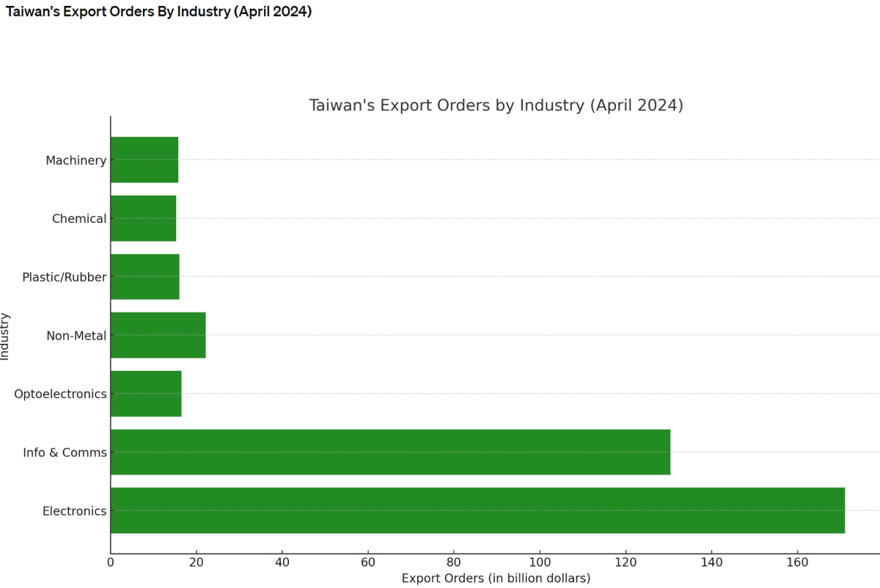This screenshot has height=588, width=880.
Task: Click the Chemical industry bar
Action: point(143,218)
